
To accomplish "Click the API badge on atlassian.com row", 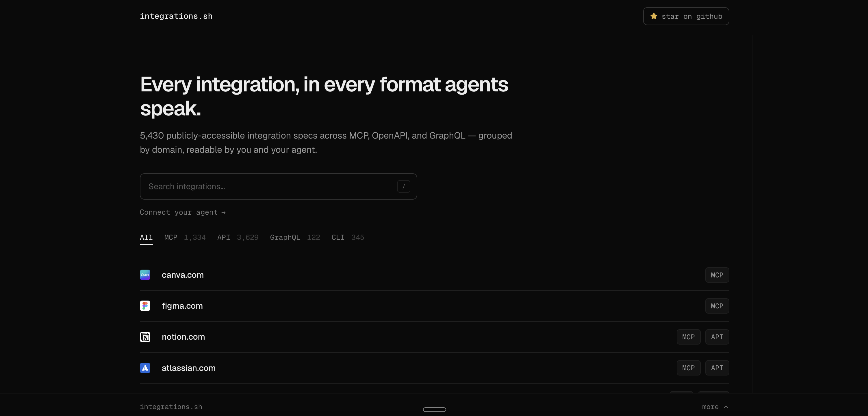I will pos(717,368).
